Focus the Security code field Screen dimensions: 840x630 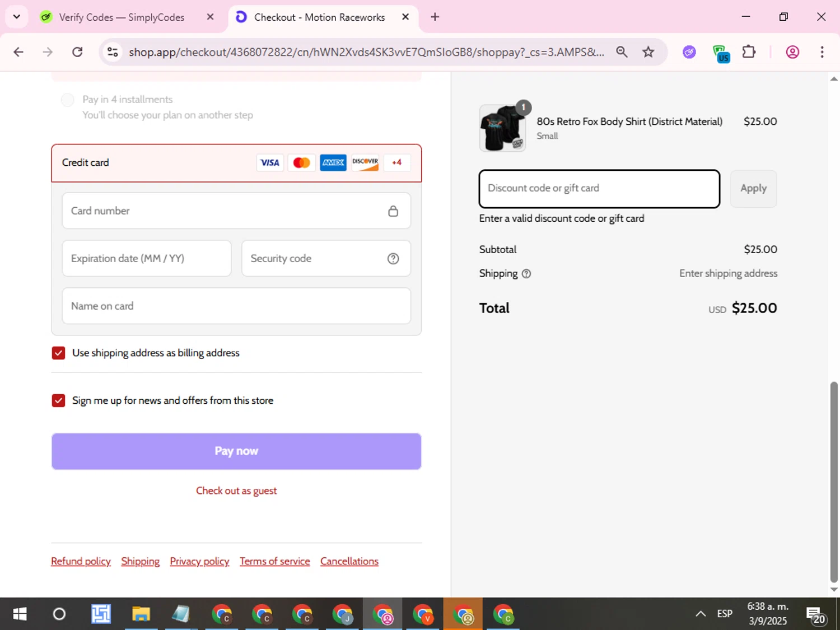[326, 259]
